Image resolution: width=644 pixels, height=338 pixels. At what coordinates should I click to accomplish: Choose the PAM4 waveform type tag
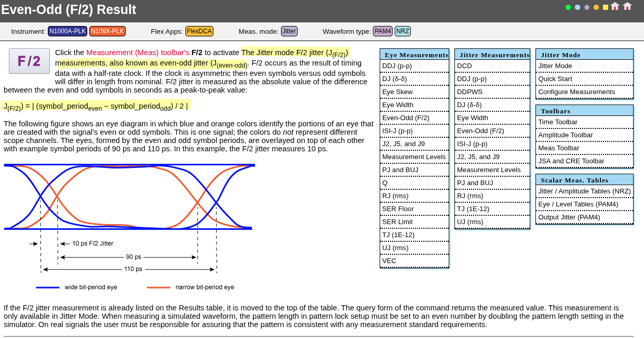[383, 31]
